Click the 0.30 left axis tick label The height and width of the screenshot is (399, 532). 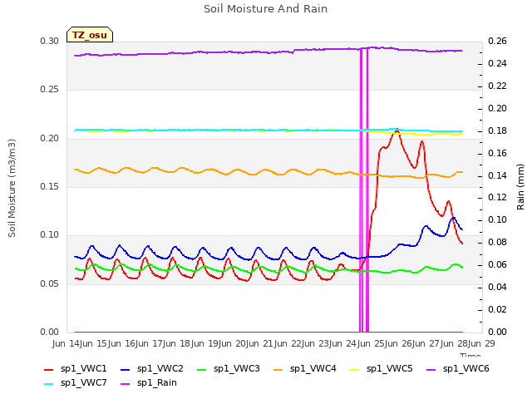pos(49,42)
